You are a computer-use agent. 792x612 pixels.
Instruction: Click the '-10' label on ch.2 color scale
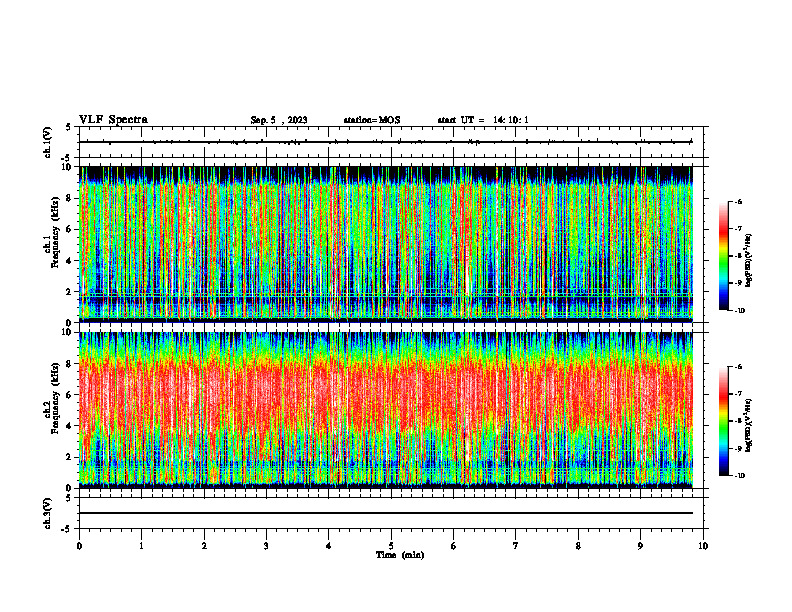(739, 476)
